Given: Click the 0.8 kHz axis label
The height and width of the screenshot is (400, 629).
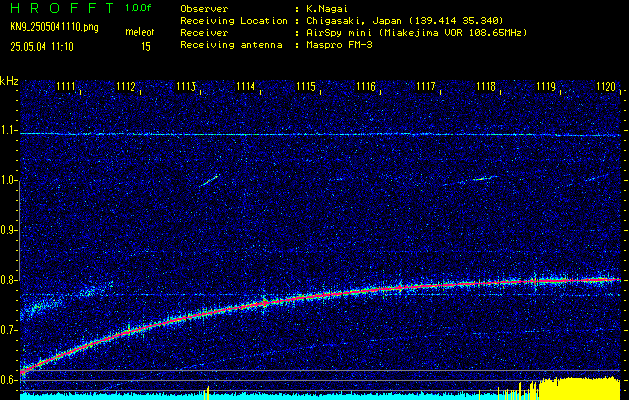Looking at the screenshot, I should click(9, 280).
